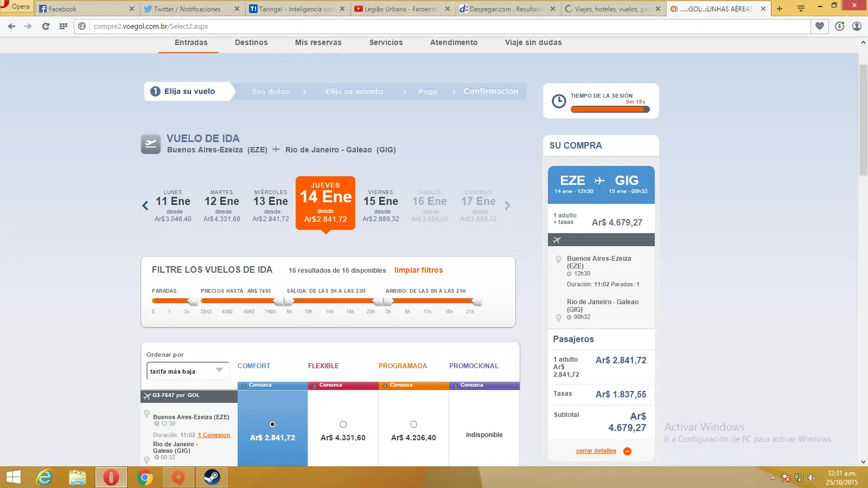Open the Atendimento menu
Viewport: 868px width, 488px height.
pos(454,42)
